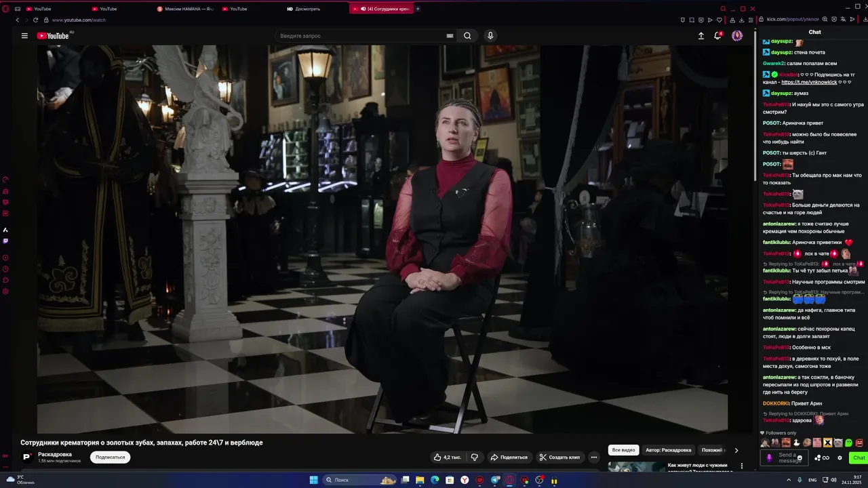Open the Opera workspaces icon beside the tabs

tap(18, 9)
